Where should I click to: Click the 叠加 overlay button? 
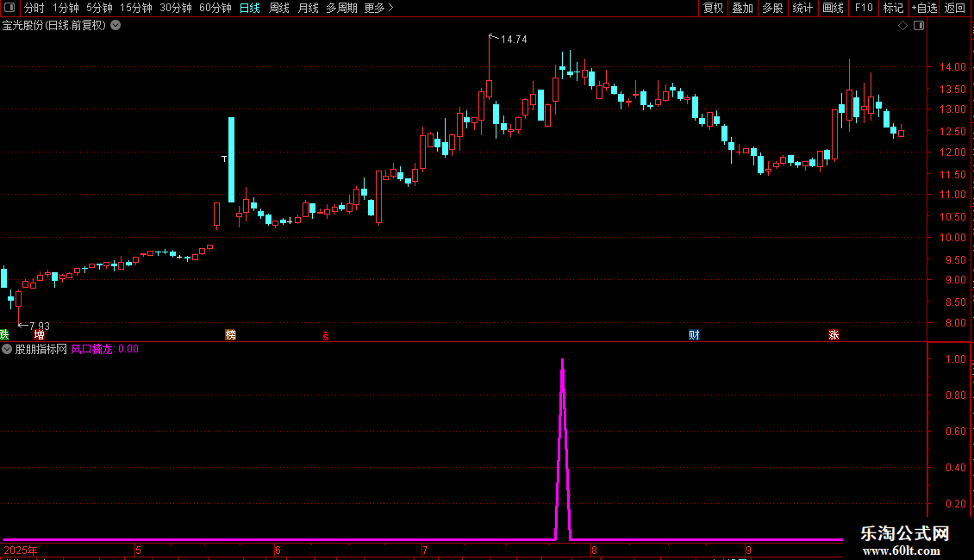(743, 8)
